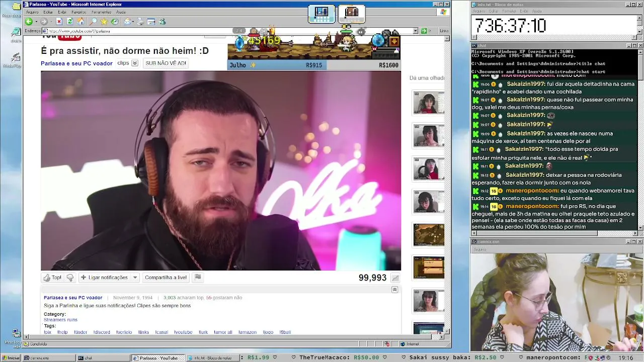644x362 pixels.
Task: Open the statistics graph icon beside view count
Action: pyautogui.click(x=395, y=278)
